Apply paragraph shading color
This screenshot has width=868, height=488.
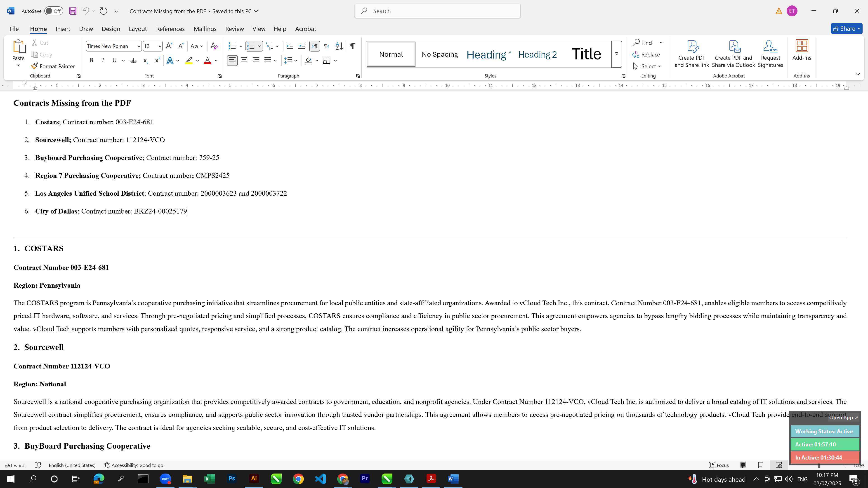(x=308, y=61)
